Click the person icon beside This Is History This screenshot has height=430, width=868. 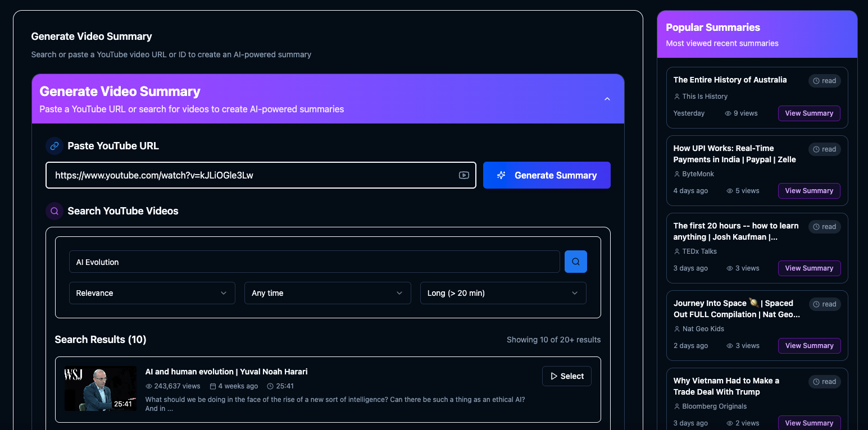pos(677,97)
